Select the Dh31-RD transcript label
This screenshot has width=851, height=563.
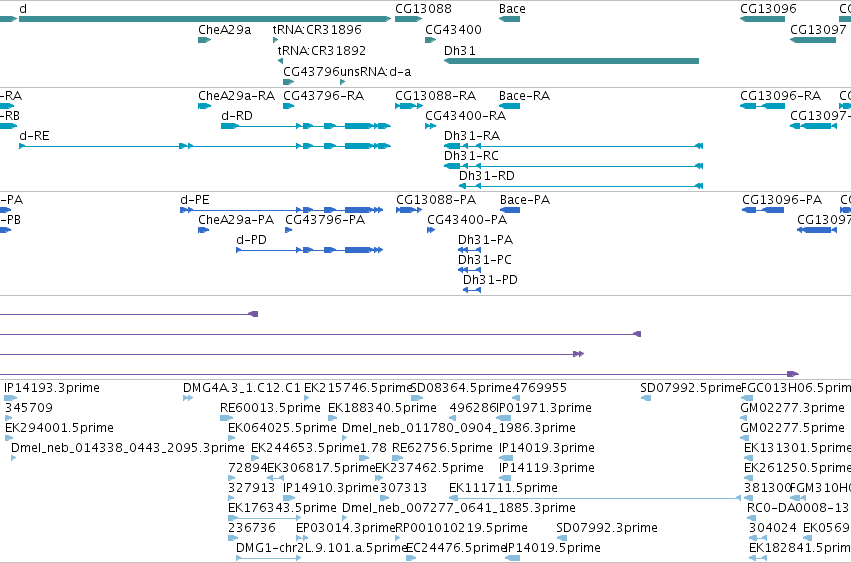tap(486, 176)
